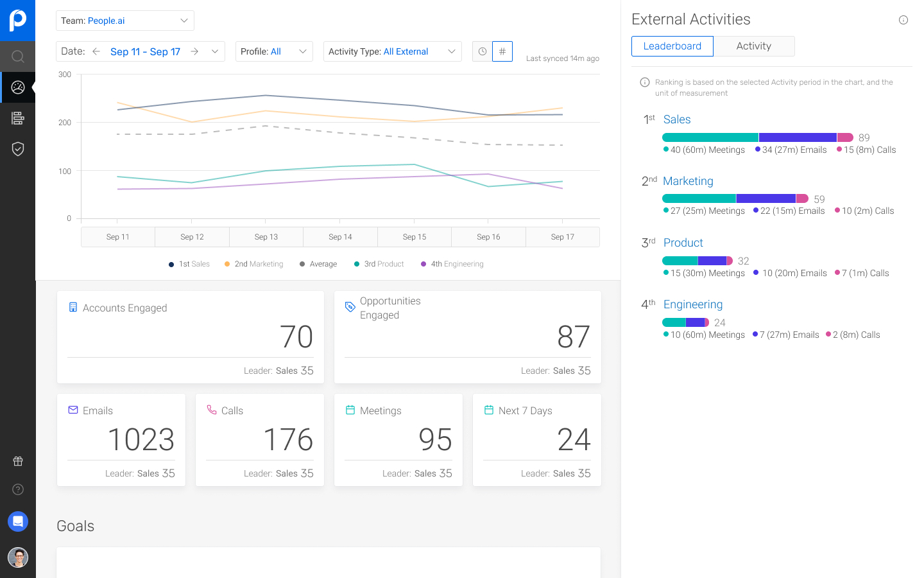Image resolution: width=924 pixels, height=578 pixels.
Task: Select Sep 11 on chart axis
Action: tap(118, 237)
